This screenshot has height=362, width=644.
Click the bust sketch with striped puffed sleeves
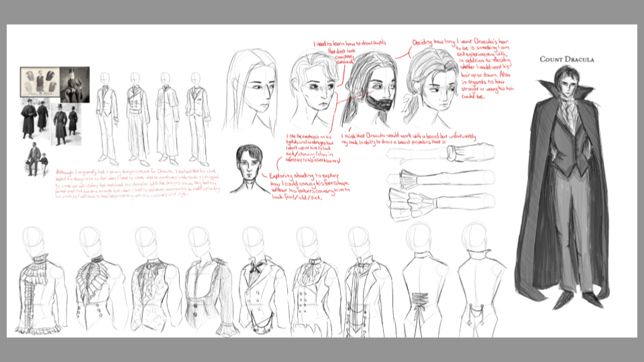pos(211,281)
